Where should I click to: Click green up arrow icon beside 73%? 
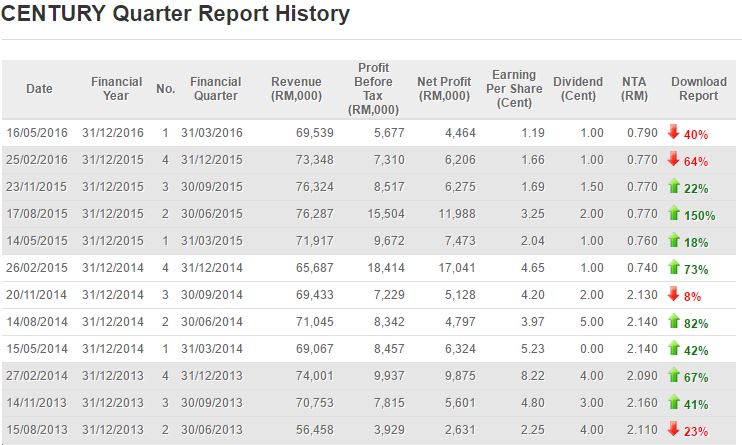click(x=673, y=267)
